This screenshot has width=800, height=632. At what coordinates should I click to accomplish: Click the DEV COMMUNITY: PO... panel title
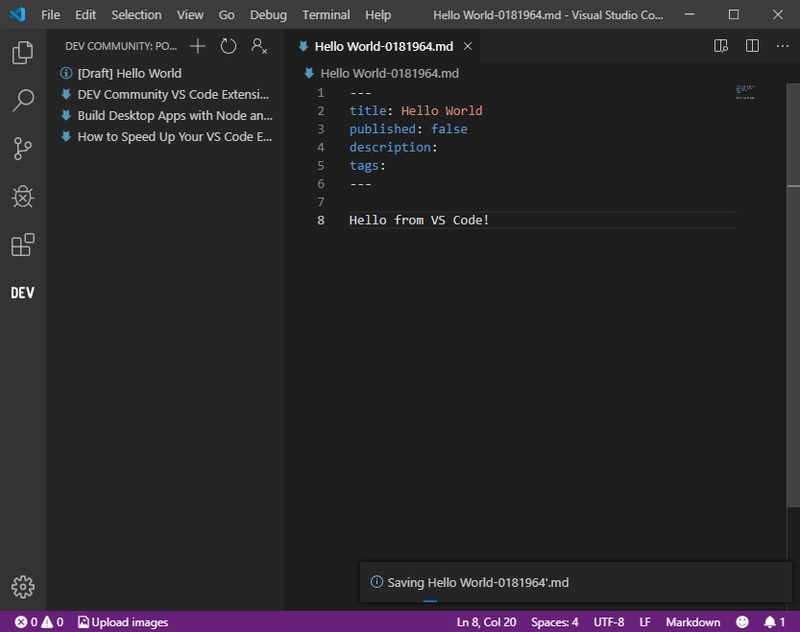pyautogui.click(x=121, y=46)
